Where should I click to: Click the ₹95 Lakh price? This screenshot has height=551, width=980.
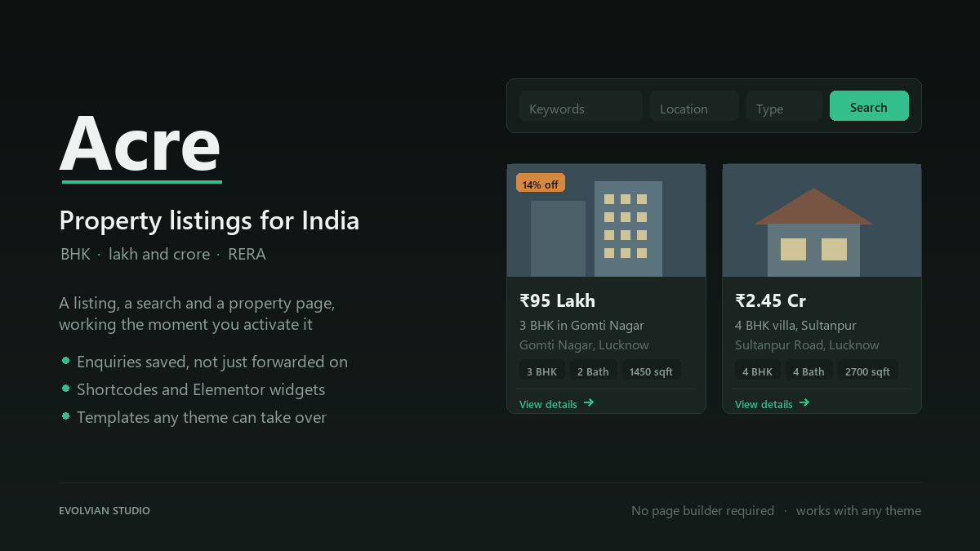click(x=557, y=300)
